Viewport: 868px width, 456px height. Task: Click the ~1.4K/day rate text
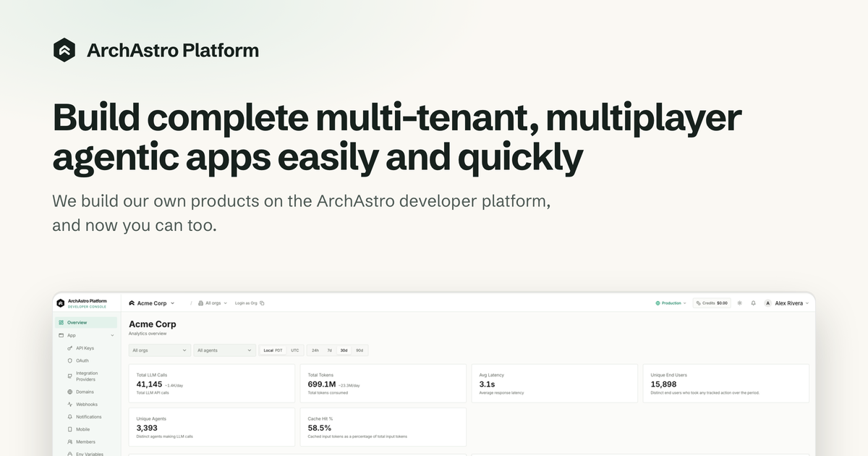(174, 386)
